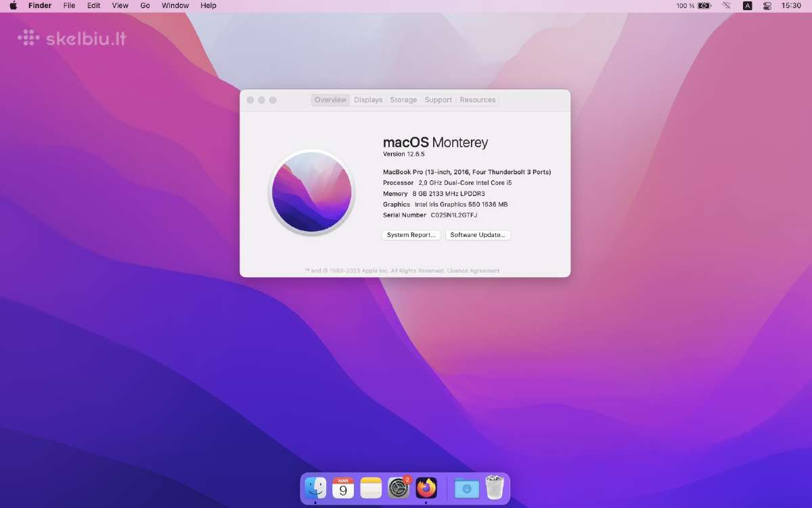Viewport: 812px width, 508px height.
Task: Close the About This Mac window
Action: tap(250, 100)
